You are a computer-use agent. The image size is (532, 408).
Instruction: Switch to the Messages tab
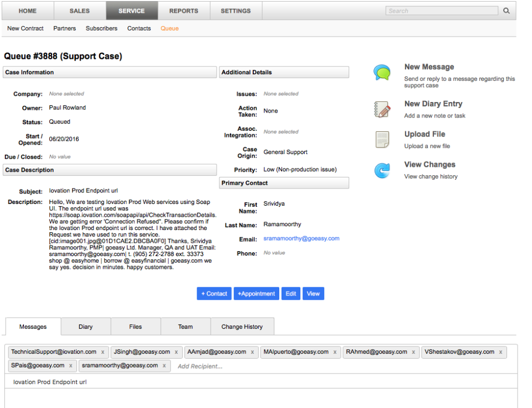coord(33,327)
